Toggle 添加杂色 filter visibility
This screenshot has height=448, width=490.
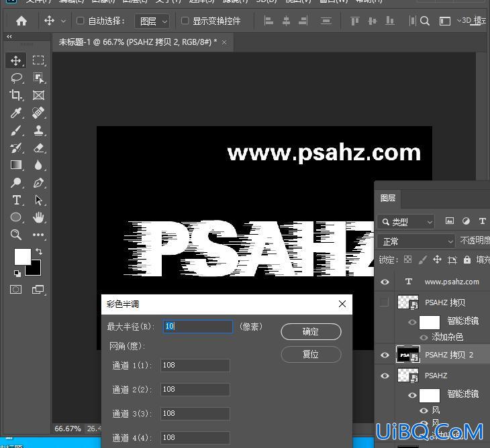pos(424,337)
